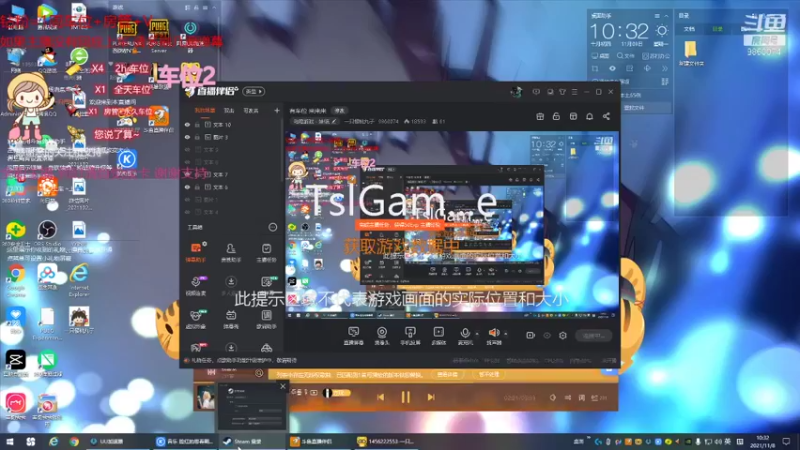Adjust music player volume via speaker icon
This screenshot has height=450, width=800.
coord(553,397)
